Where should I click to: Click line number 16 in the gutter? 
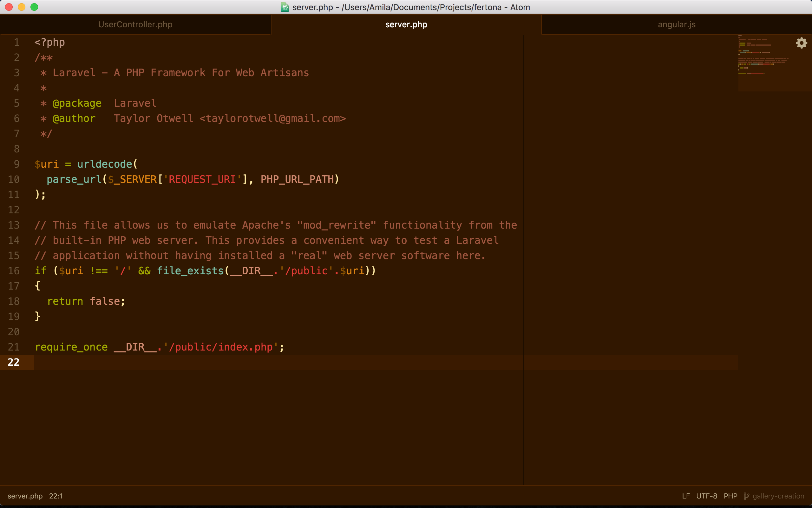14,271
